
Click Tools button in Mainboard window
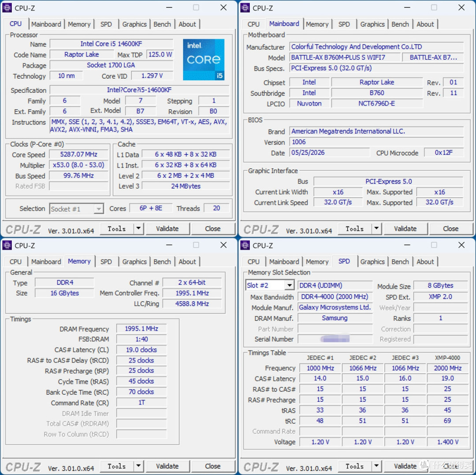coord(355,228)
